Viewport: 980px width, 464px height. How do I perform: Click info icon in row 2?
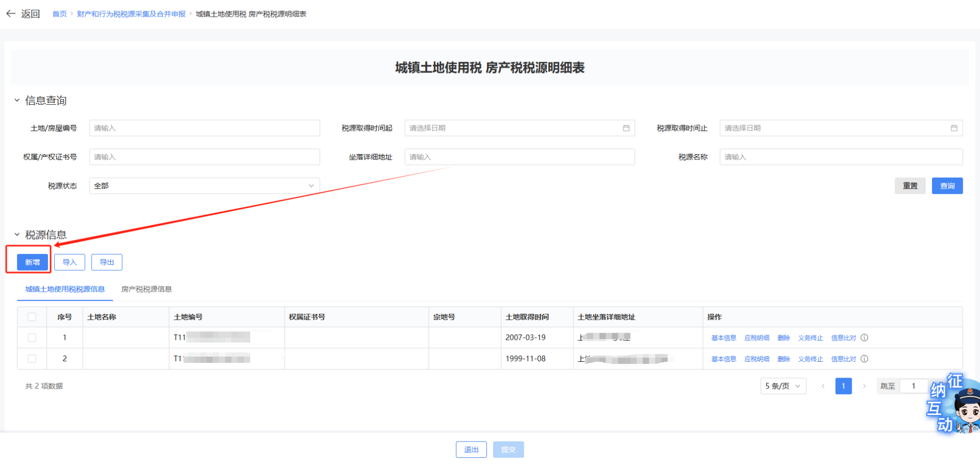tap(864, 359)
